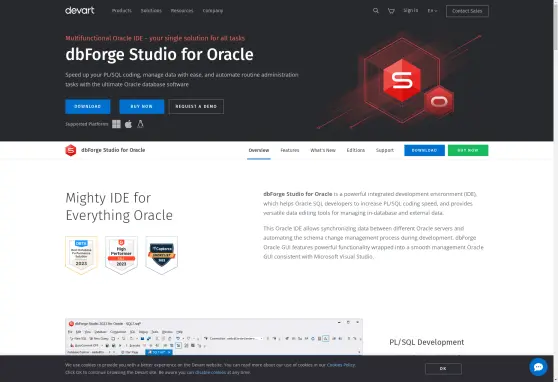558x382 pixels.
Task: Open the live chat bubble icon
Action: coord(538,367)
